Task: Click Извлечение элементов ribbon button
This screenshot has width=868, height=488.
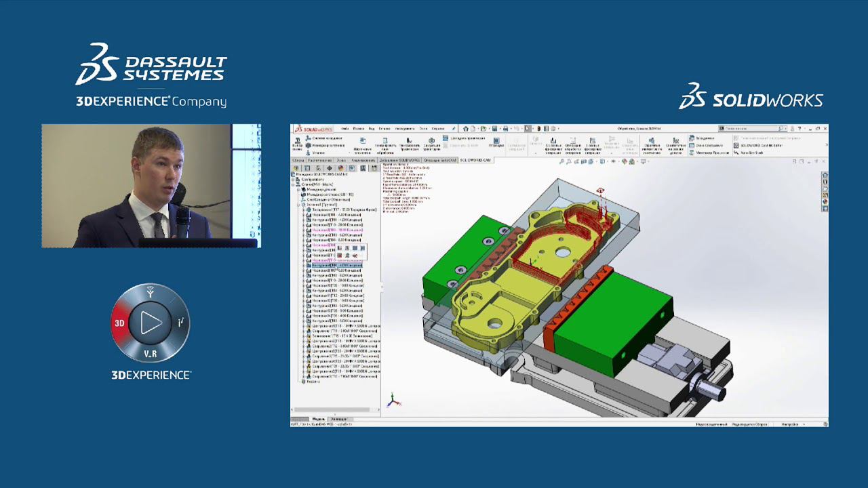Action: point(363,144)
